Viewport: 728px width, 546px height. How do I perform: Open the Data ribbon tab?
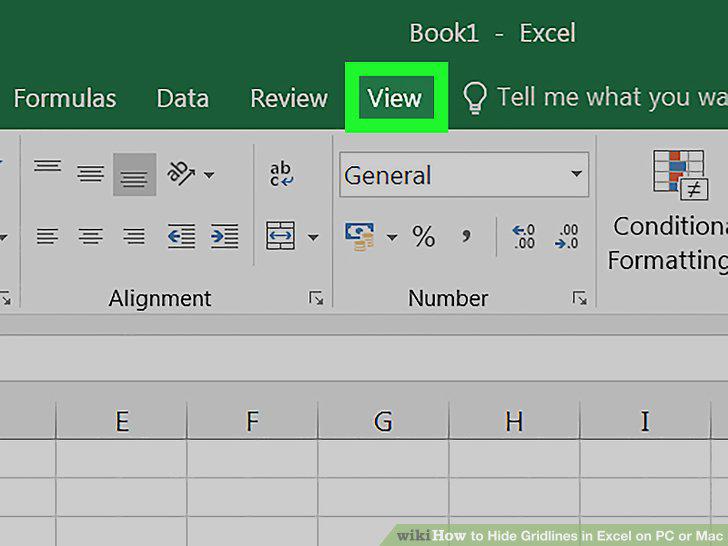point(182,98)
